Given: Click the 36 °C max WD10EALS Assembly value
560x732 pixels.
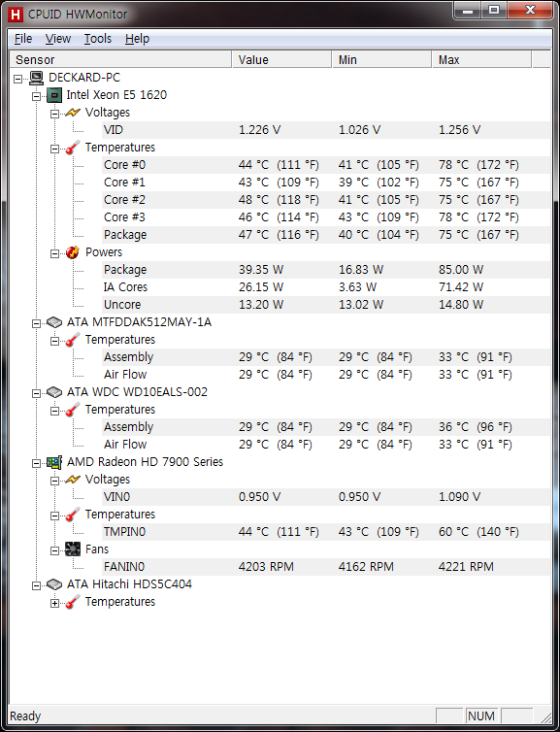Looking at the screenshot, I should click(x=476, y=427).
